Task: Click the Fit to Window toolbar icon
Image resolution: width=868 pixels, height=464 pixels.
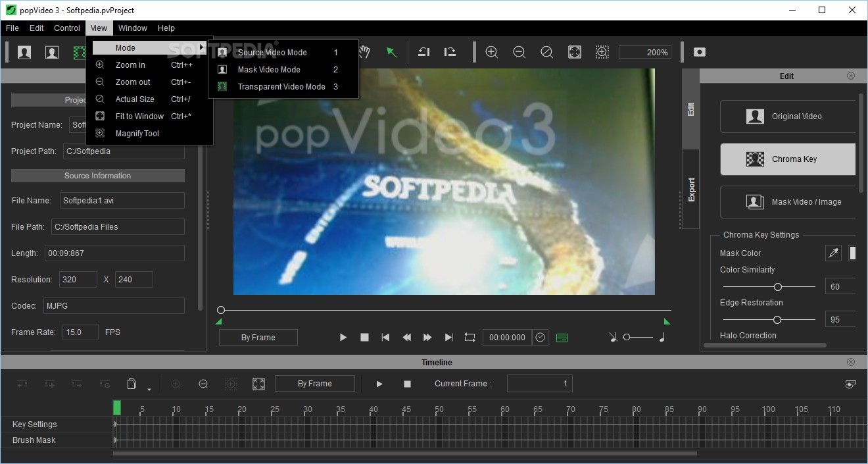Action: (574, 52)
